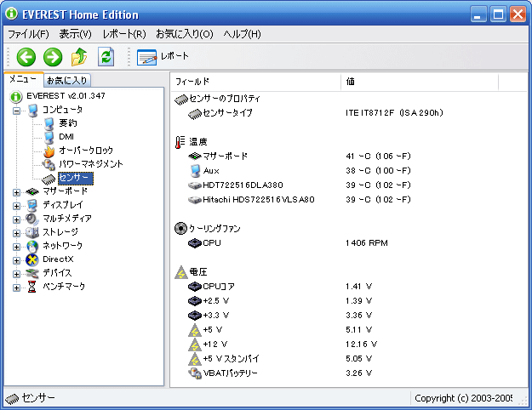Image resolution: width=532 pixels, height=410 pixels.
Task: Click the green Back arrow button
Action: click(x=26, y=57)
